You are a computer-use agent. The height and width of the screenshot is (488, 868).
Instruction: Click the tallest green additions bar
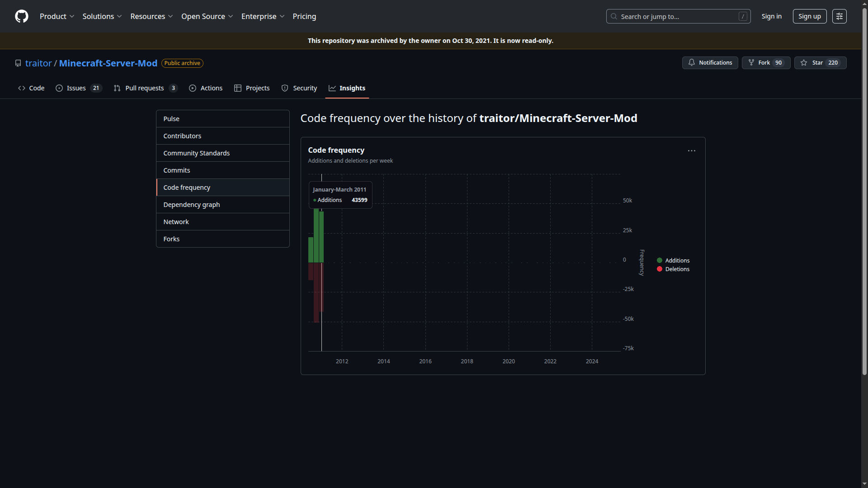pos(316,235)
